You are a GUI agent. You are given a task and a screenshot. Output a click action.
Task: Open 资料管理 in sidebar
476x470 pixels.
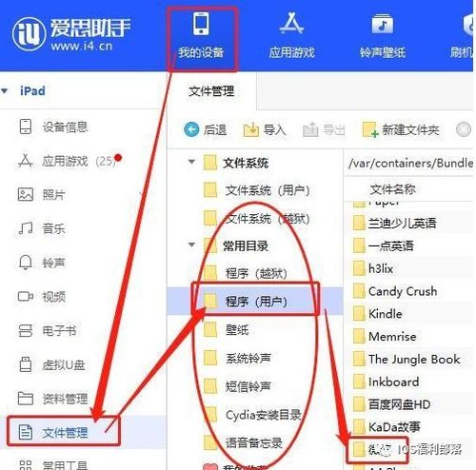pos(52,399)
